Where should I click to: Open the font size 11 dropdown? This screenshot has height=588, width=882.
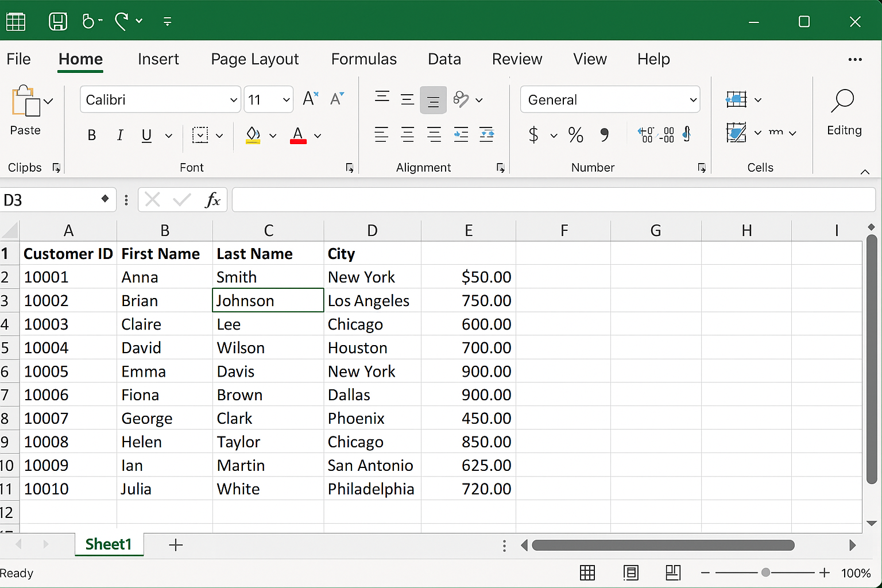[x=269, y=99]
